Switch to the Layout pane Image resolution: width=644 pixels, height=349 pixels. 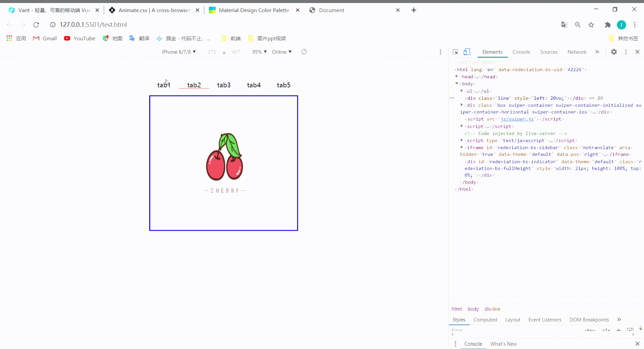coord(513,320)
